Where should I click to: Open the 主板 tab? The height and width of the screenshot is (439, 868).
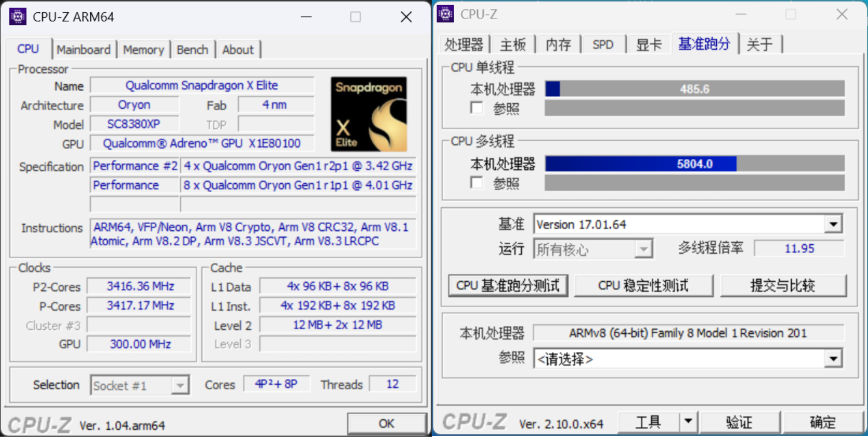(x=512, y=45)
